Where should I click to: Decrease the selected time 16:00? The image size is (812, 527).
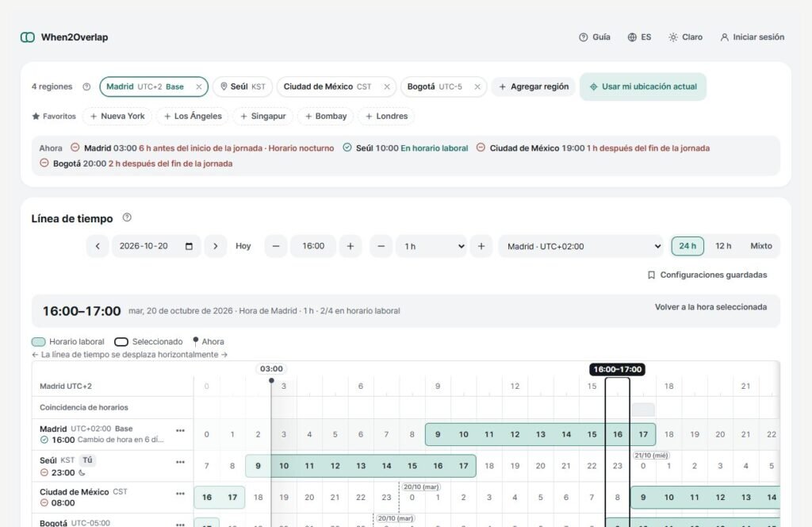tap(276, 246)
